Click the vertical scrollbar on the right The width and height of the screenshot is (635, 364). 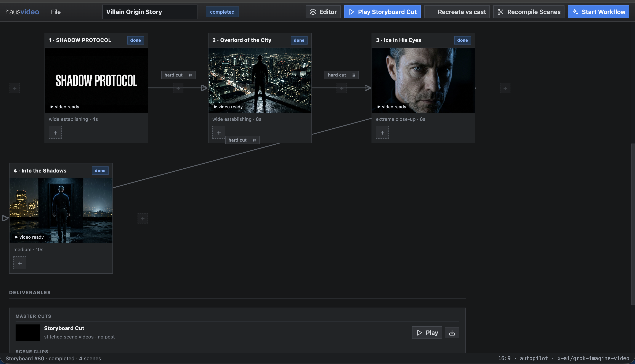[633, 224]
